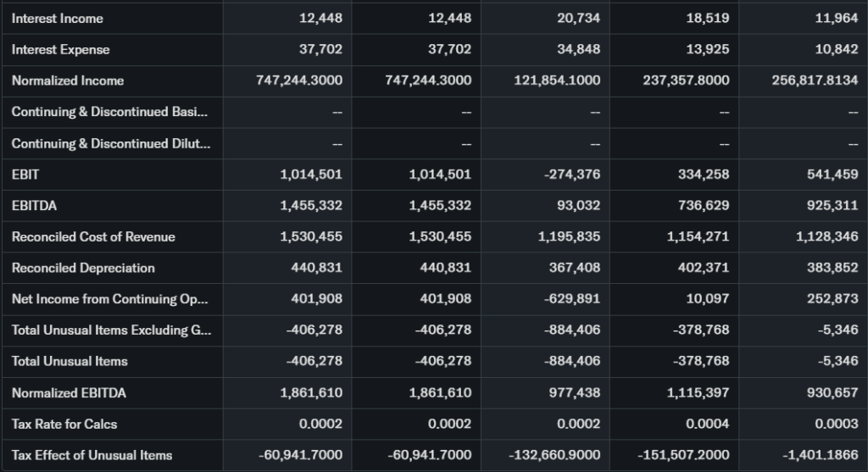Click the EBITDA row label
The image size is (868, 472).
(x=35, y=206)
